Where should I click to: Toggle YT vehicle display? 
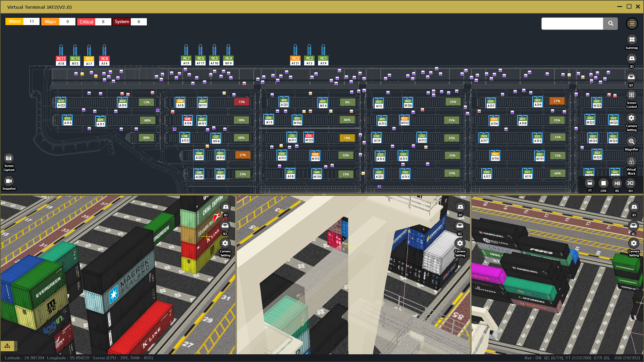(x=590, y=183)
